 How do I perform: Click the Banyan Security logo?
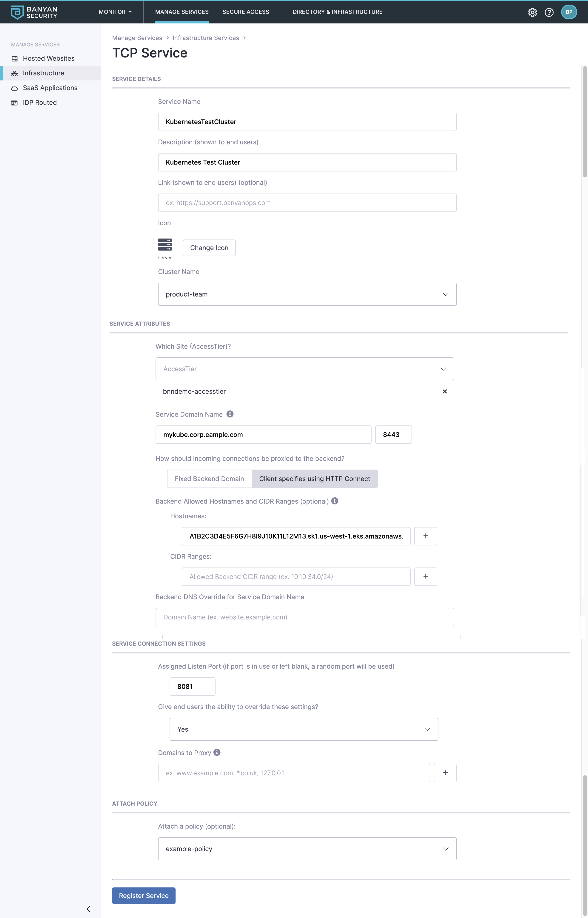34,12
